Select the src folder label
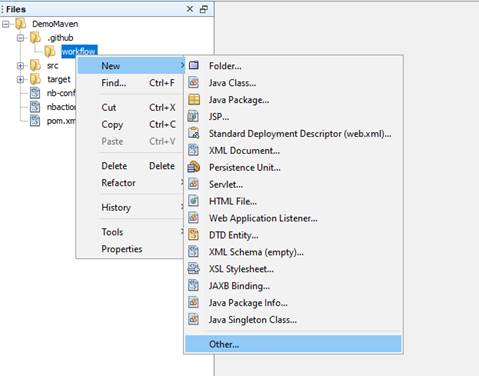 click(x=52, y=66)
